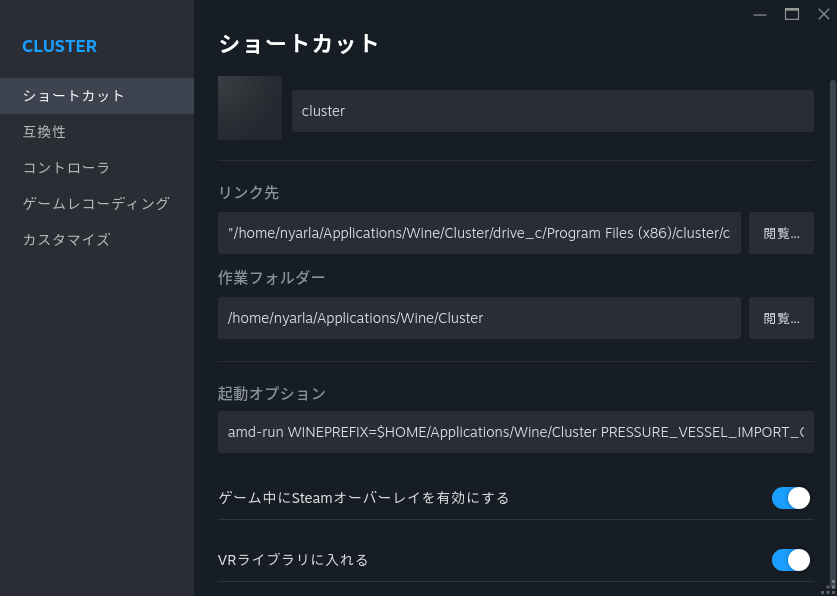Click the 作業フォルダー path field
Image resolution: width=837 pixels, height=596 pixels.
coord(479,318)
